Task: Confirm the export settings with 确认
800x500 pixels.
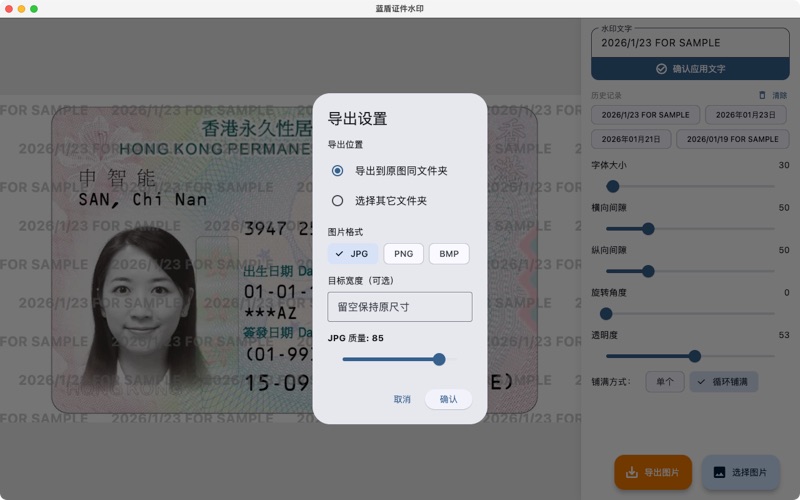Action: coord(448,399)
